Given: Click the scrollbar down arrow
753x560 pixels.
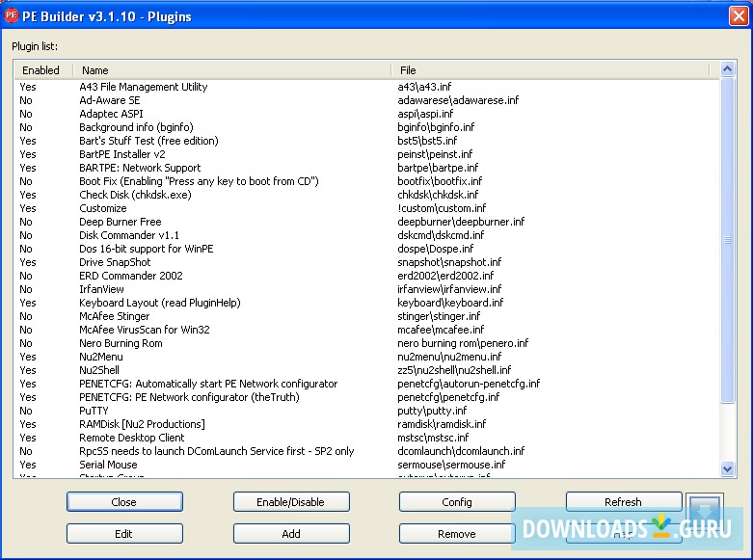Looking at the screenshot, I should coord(727,468).
